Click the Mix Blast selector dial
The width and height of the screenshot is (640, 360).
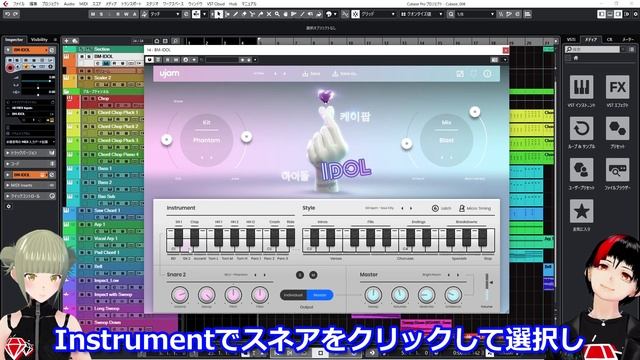(x=446, y=140)
